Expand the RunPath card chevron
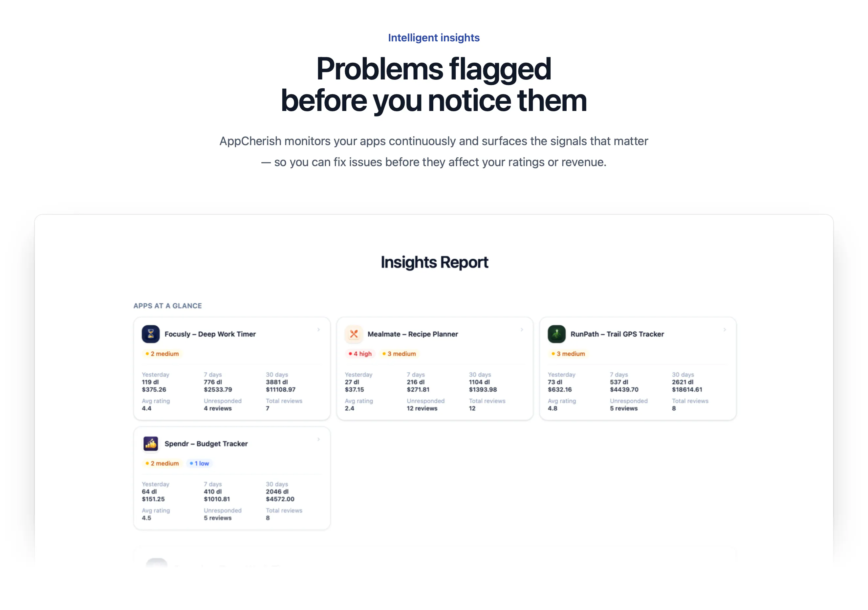Image resolution: width=868 pixels, height=610 pixels. [x=725, y=330]
